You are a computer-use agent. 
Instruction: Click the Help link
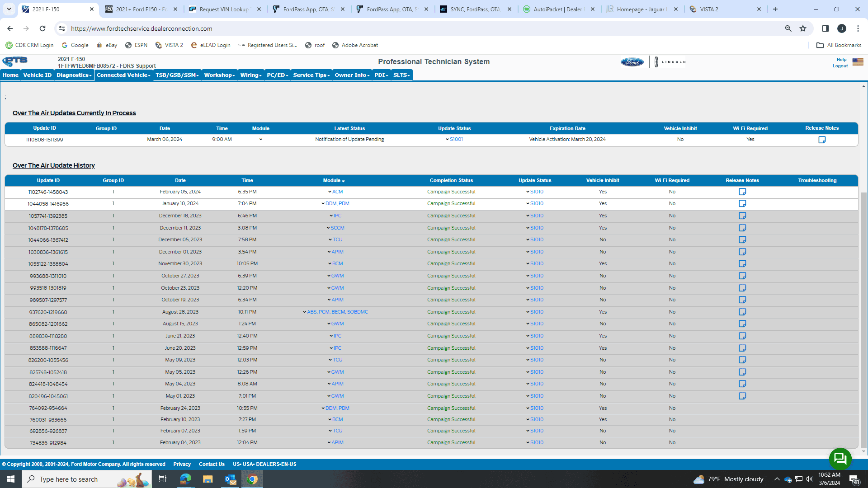pyautogui.click(x=841, y=59)
